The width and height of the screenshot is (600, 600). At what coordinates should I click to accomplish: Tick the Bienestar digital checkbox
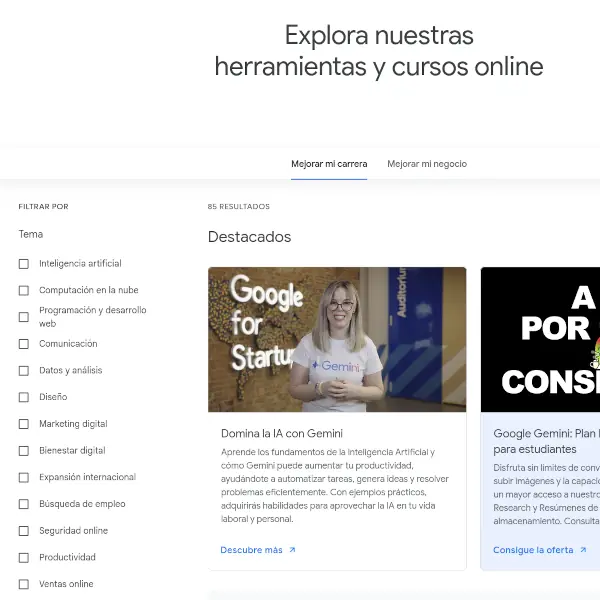[x=24, y=451]
